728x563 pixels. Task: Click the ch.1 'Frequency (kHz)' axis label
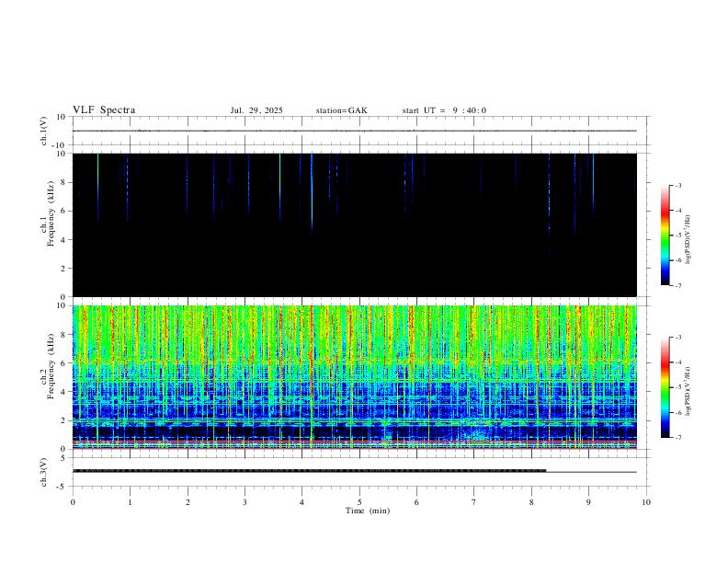(x=51, y=213)
